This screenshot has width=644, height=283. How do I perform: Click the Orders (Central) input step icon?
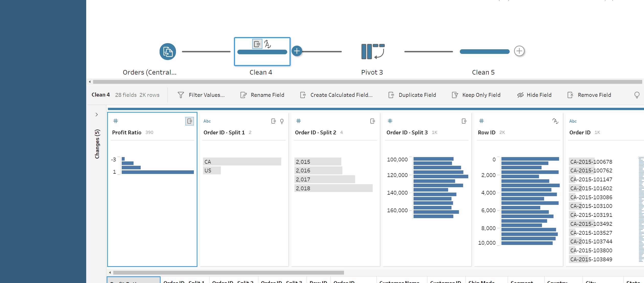pyautogui.click(x=168, y=52)
